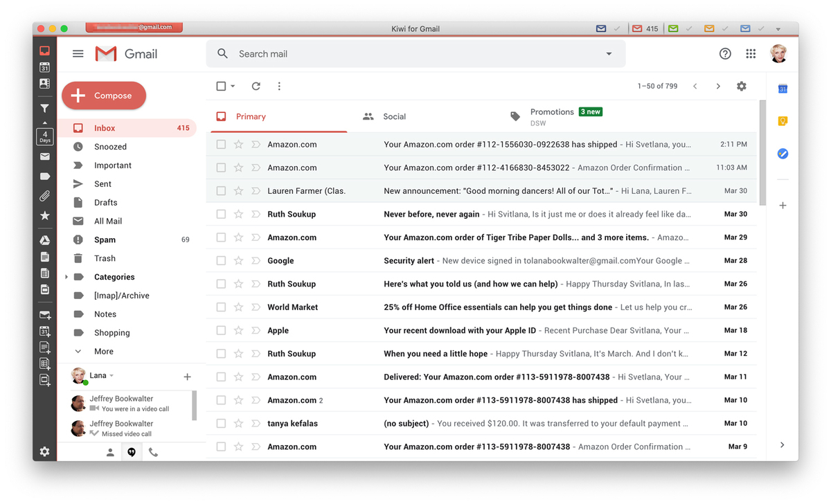Viewport: 831px width, 504px height.
Task: Refresh the inbox list
Action: [256, 86]
